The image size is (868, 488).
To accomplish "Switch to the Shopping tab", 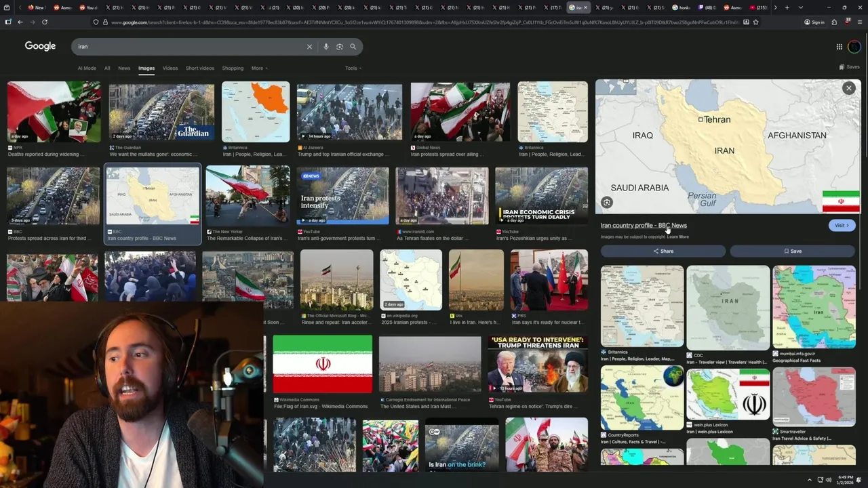I will click(x=233, y=68).
